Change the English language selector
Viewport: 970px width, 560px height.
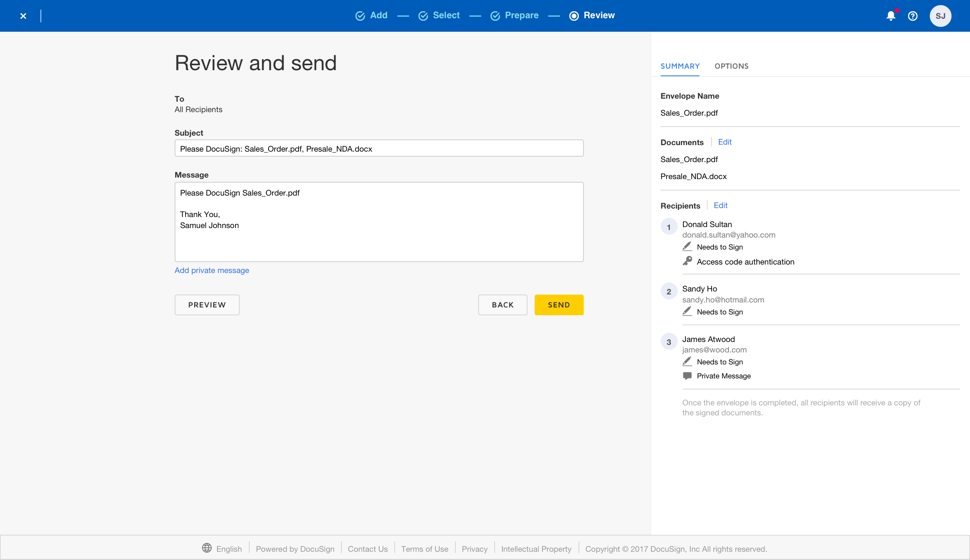point(229,549)
